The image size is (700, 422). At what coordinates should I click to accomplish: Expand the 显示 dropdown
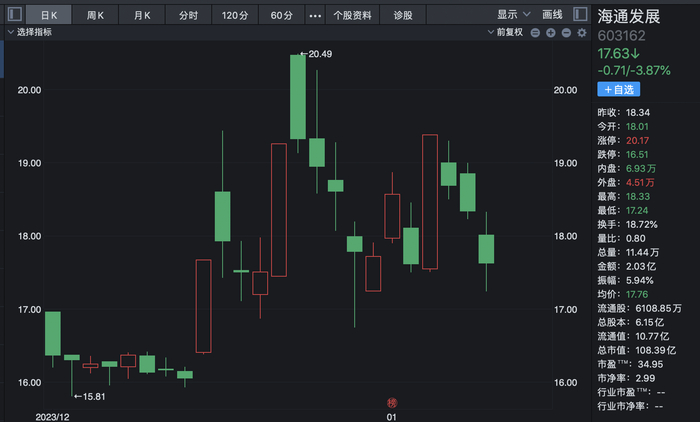(x=512, y=15)
